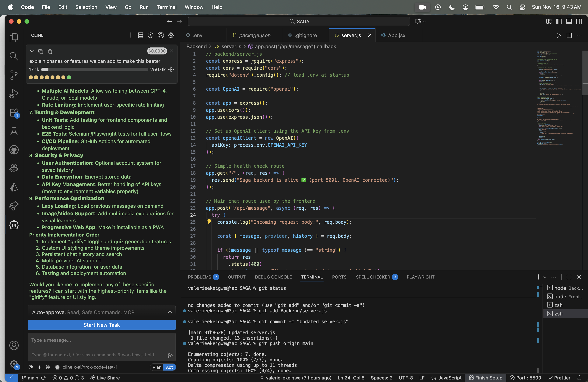Run the file with the play icon
The height and width of the screenshot is (382, 588).
coord(558,35)
